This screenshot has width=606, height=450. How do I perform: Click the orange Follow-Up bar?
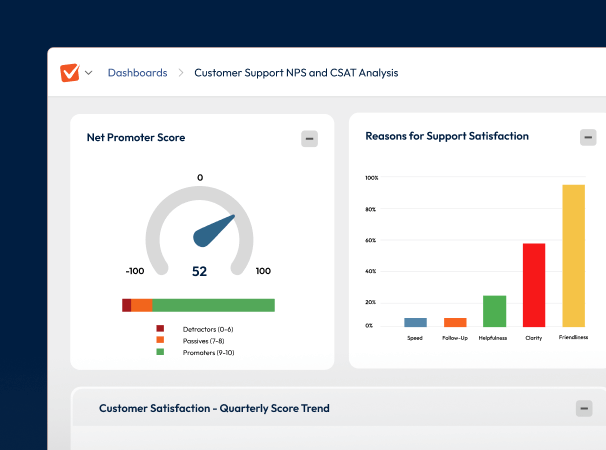[455, 322]
